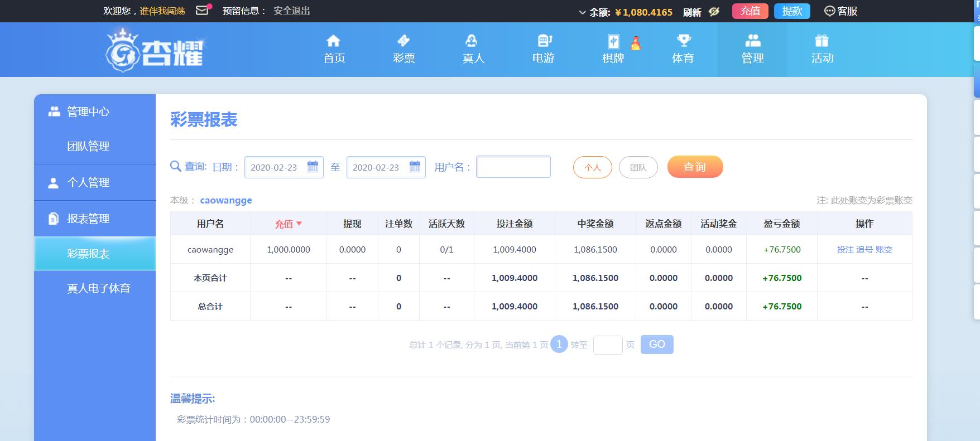
Task: Click the 提款 withdraw button
Action: [792, 11]
